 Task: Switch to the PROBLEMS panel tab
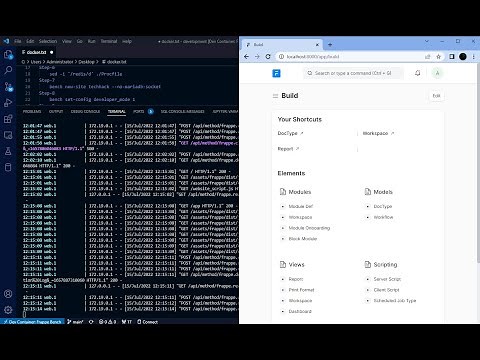click(32, 111)
